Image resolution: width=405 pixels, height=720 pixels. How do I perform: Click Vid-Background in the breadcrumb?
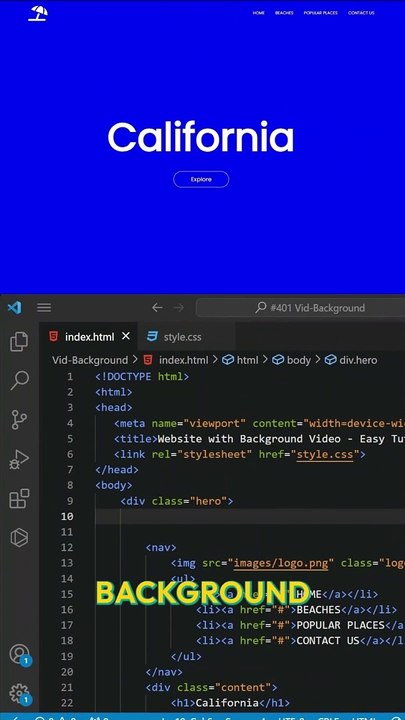(x=90, y=360)
